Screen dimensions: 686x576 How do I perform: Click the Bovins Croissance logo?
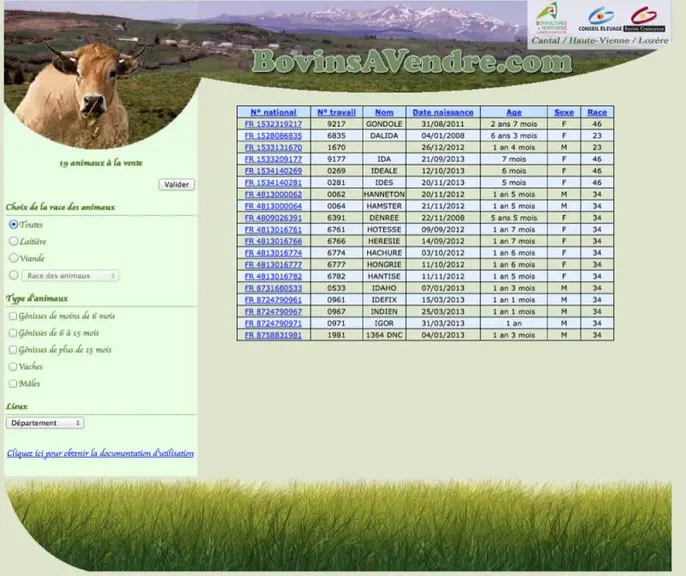tap(644, 19)
